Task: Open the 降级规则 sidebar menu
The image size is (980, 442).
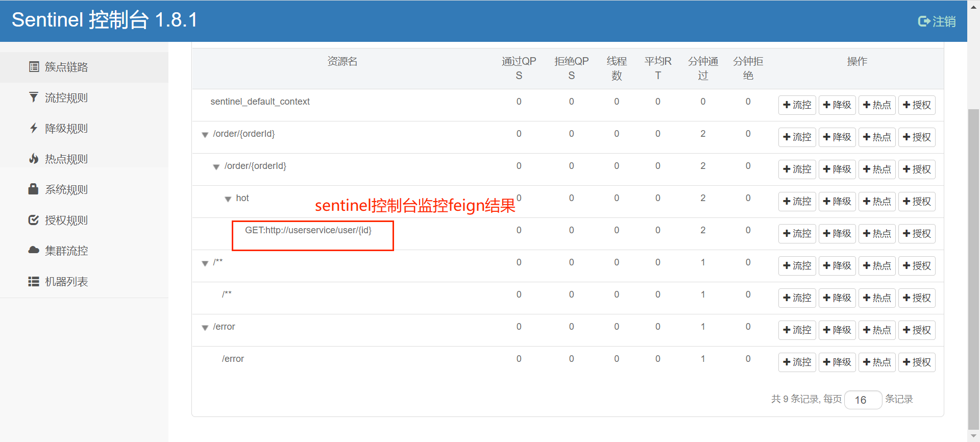Action: [x=84, y=128]
